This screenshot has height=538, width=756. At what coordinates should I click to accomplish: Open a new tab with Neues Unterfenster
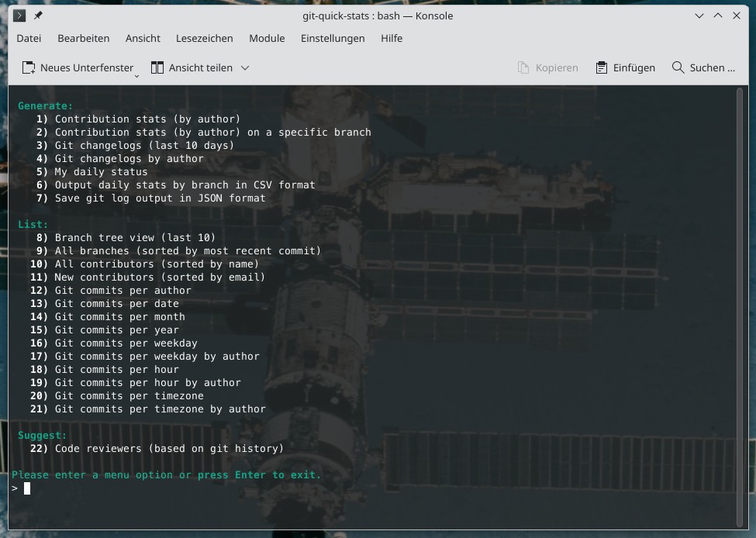(78, 67)
